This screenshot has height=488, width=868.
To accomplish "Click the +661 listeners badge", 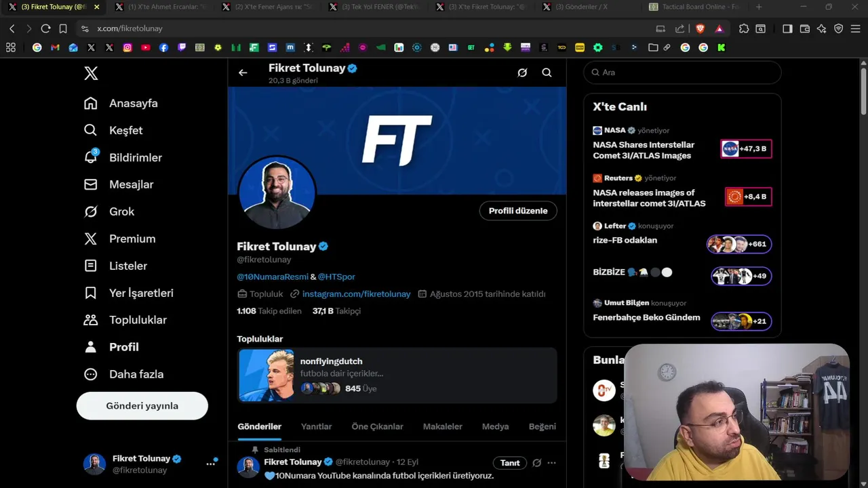I will pos(739,244).
